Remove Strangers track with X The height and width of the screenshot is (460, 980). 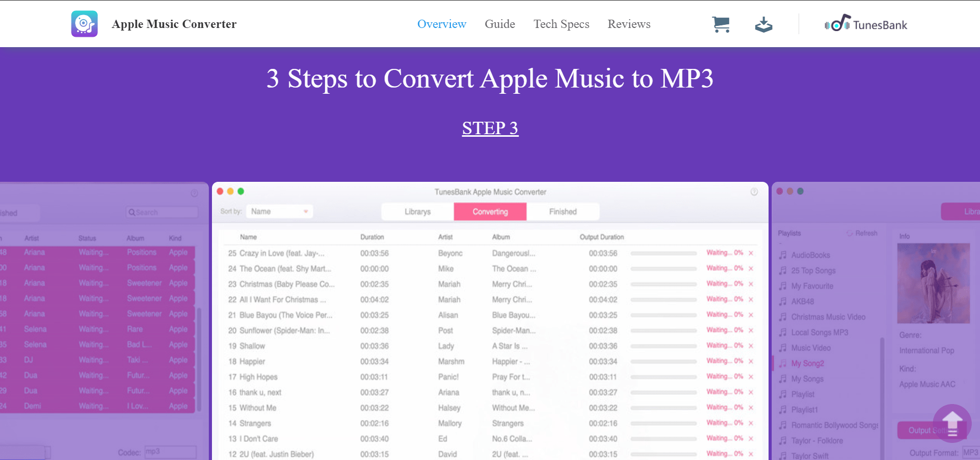[x=751, y=423]
